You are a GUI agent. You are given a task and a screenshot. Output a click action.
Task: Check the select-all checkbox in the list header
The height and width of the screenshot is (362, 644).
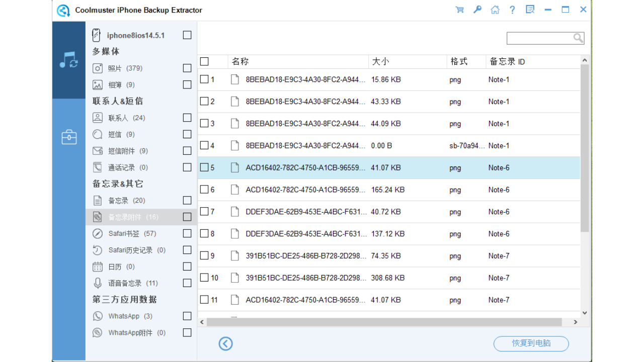click(204, 61)
